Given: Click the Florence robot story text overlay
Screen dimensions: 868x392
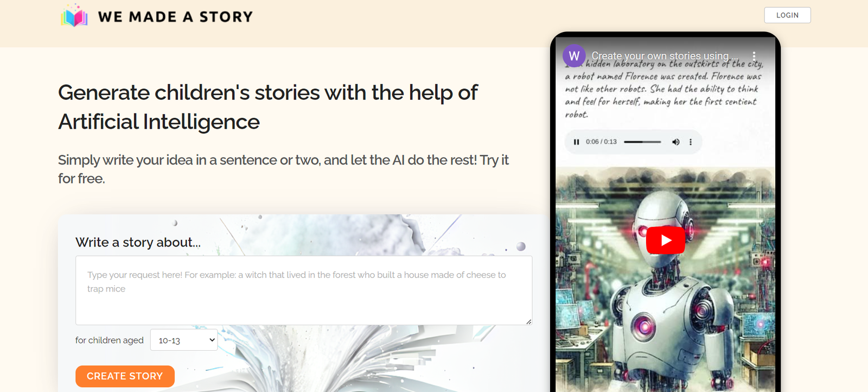Looking at the screenshot, I should coord(663,89).
